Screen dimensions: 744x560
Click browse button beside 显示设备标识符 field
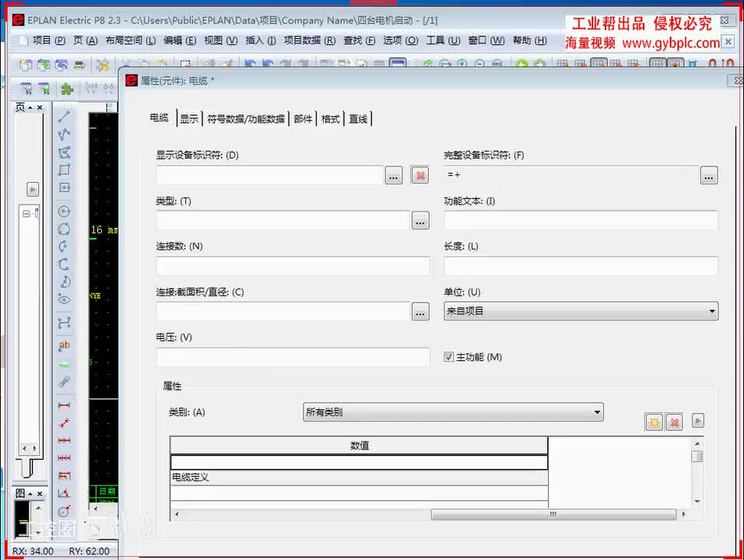(393, 176)
